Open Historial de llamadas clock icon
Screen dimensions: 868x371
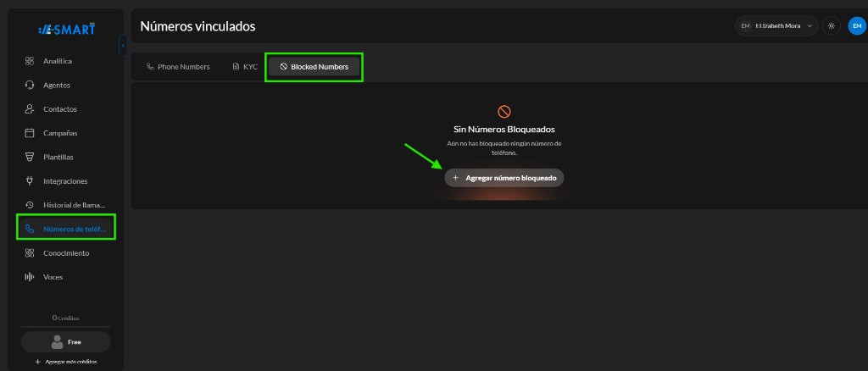pyautogui.click(x=30, y=205)
